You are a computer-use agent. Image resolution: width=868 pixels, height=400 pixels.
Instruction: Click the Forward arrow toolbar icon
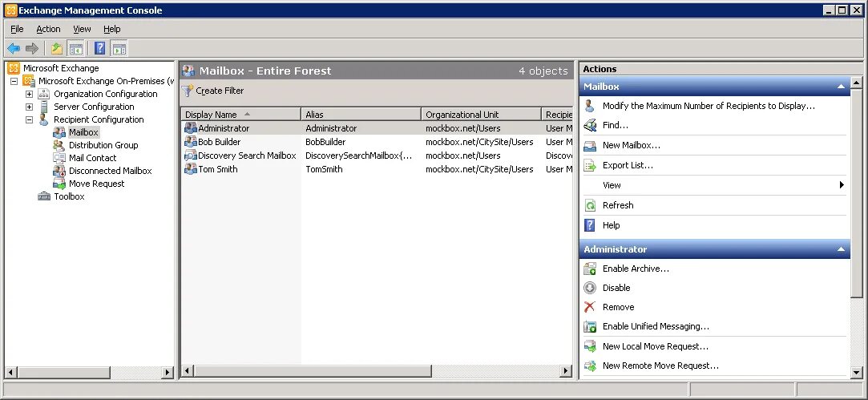(31, 49)
